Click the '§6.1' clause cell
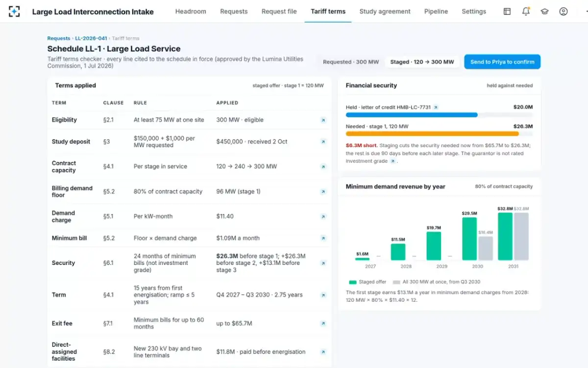 tap(108, 263)
